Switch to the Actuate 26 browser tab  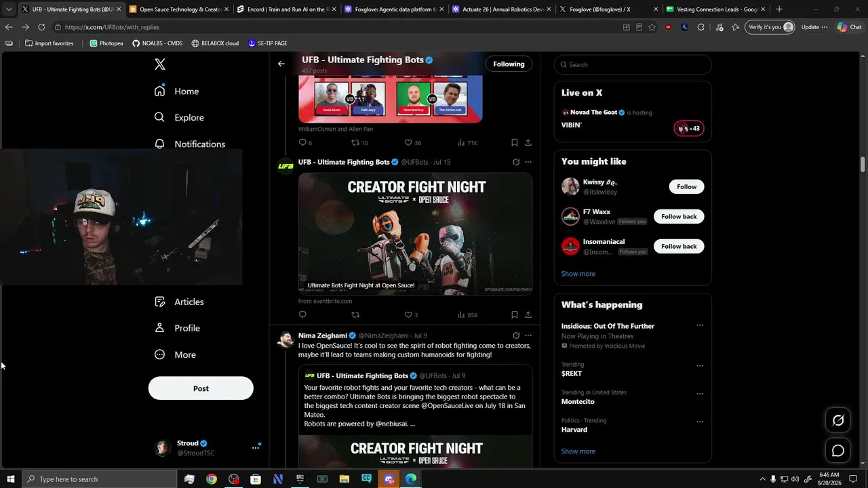click(x=501, y=9)
